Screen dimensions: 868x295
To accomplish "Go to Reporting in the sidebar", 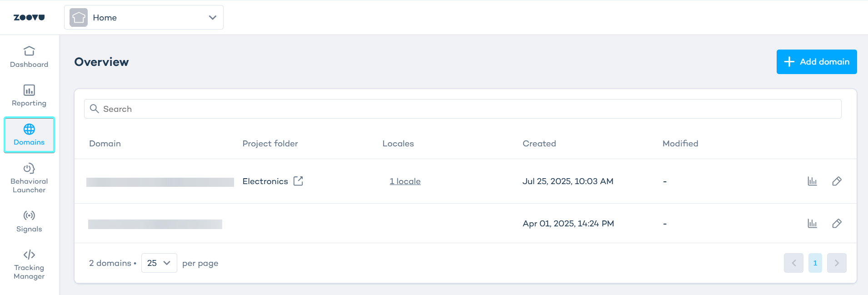I will [29, 96].
